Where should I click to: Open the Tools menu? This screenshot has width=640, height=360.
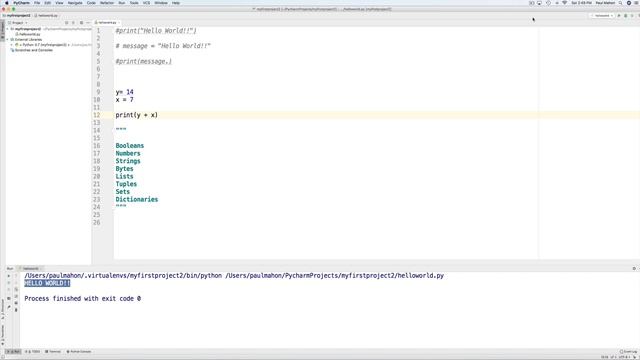point(134,3)
